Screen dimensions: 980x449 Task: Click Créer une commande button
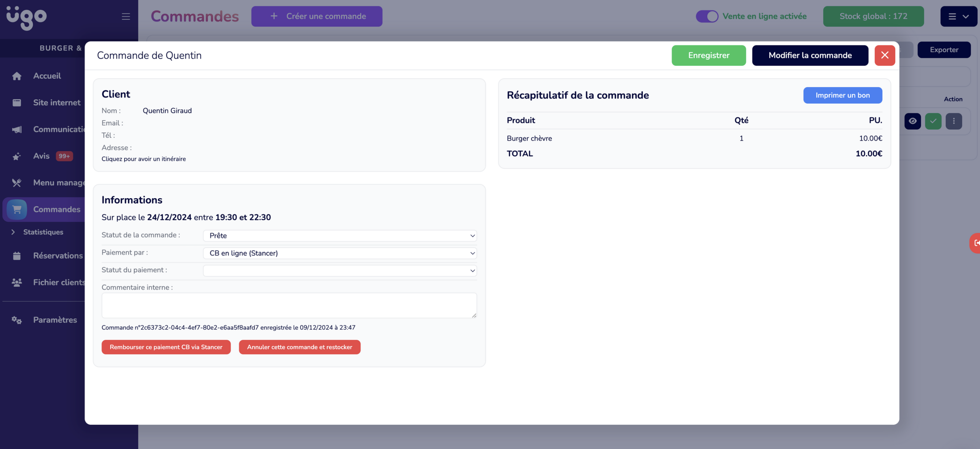[x=316, y=16]
